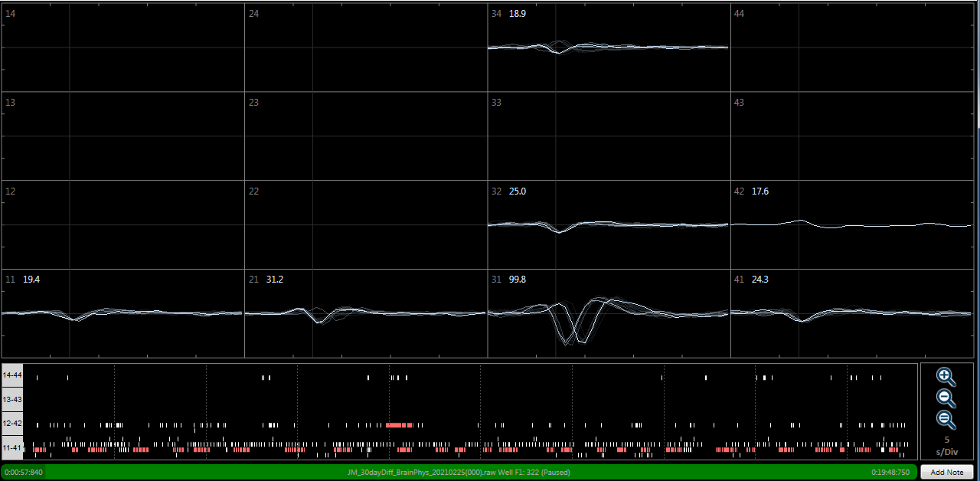Select the 12-42 raster row label
The height and width of the screenshot is (481, 980).
(x=12, y=423)
